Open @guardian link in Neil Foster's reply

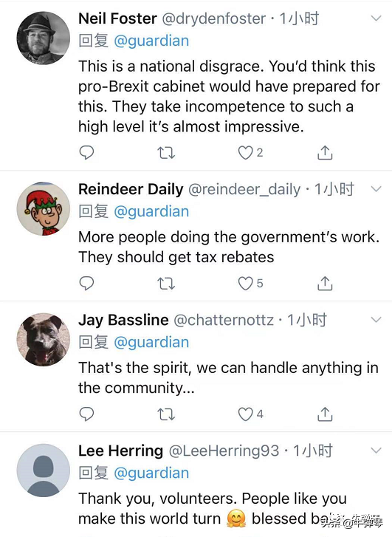point(151,41)
